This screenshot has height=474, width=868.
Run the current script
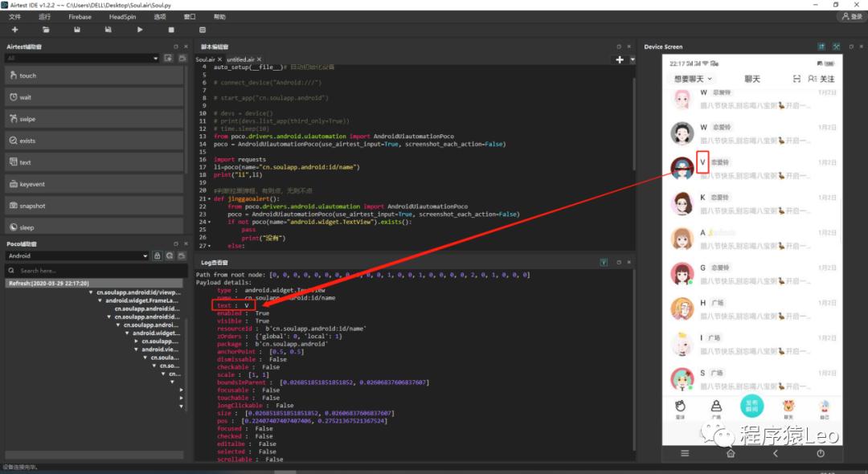tap(138, 29)
